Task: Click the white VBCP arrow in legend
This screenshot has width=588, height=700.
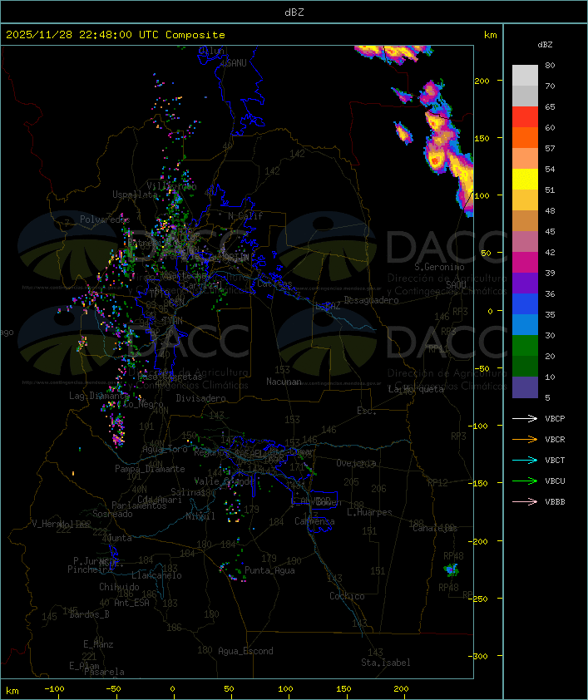Action: 525,418
